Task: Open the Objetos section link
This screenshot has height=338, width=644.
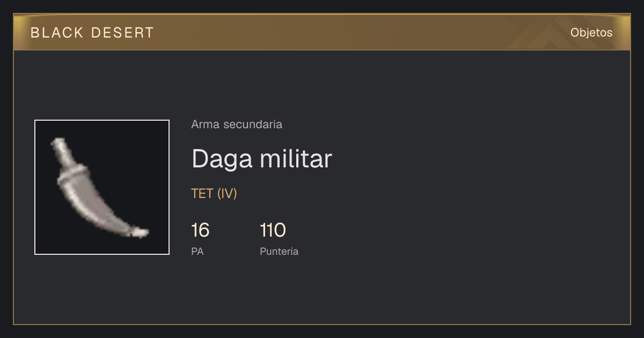Action: pos(591,33)
